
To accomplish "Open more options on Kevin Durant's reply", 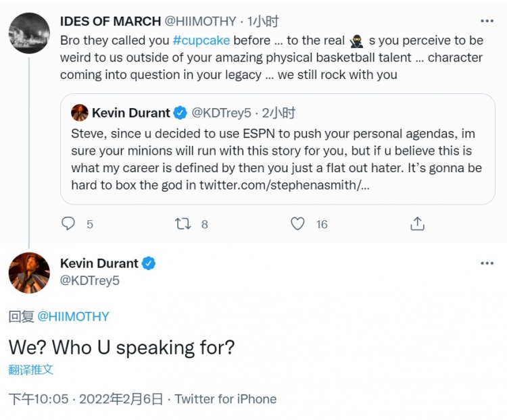I will click(487, 263).
